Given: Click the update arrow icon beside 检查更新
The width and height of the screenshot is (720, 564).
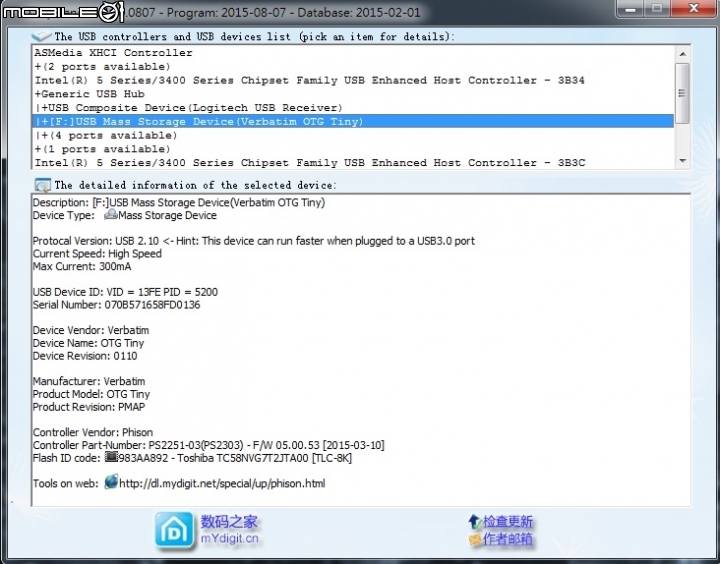Looking at the screenshot, I should click(x=474, y=522).
